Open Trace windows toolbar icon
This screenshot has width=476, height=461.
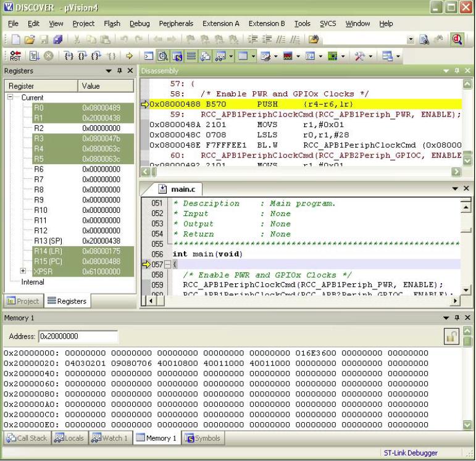(311, 56)
